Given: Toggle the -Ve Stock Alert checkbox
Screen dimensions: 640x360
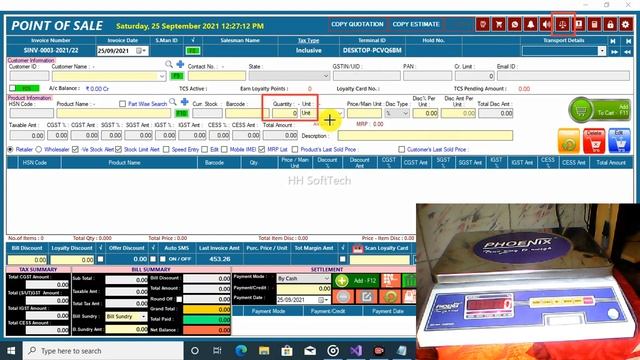Looking at the screenshot, I should point(75,149).
